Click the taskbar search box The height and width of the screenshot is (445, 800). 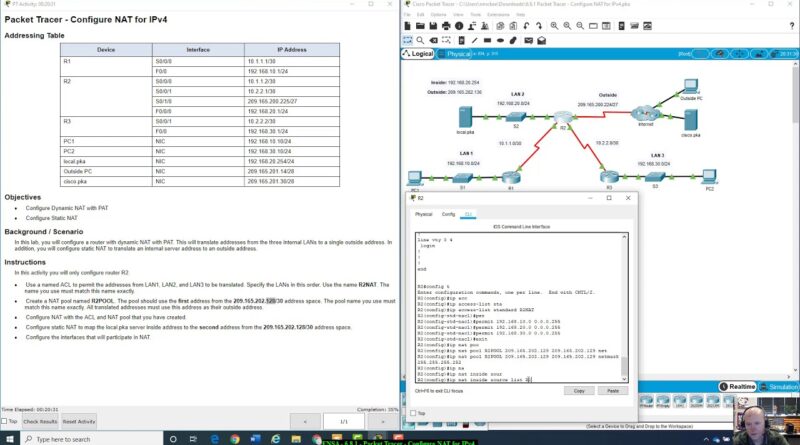pos(92,439)
